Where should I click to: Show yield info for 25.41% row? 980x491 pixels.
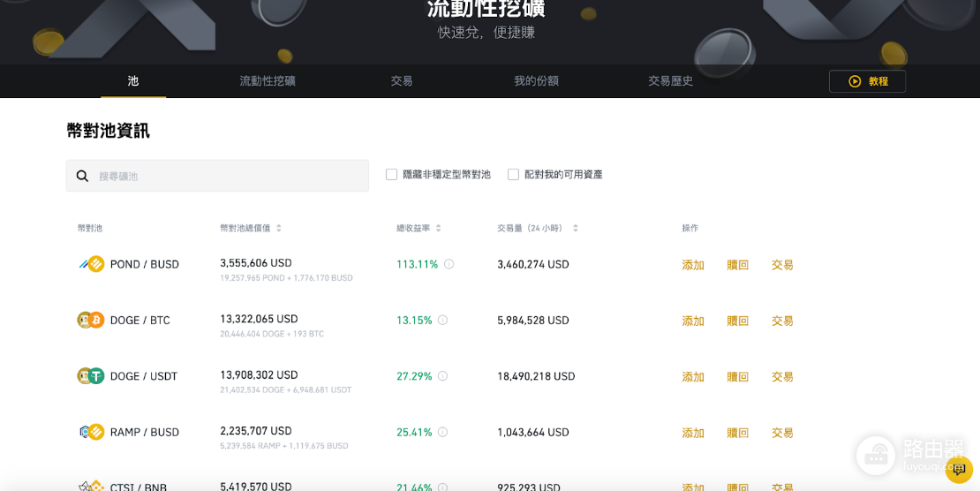click(x=442, y=432)
